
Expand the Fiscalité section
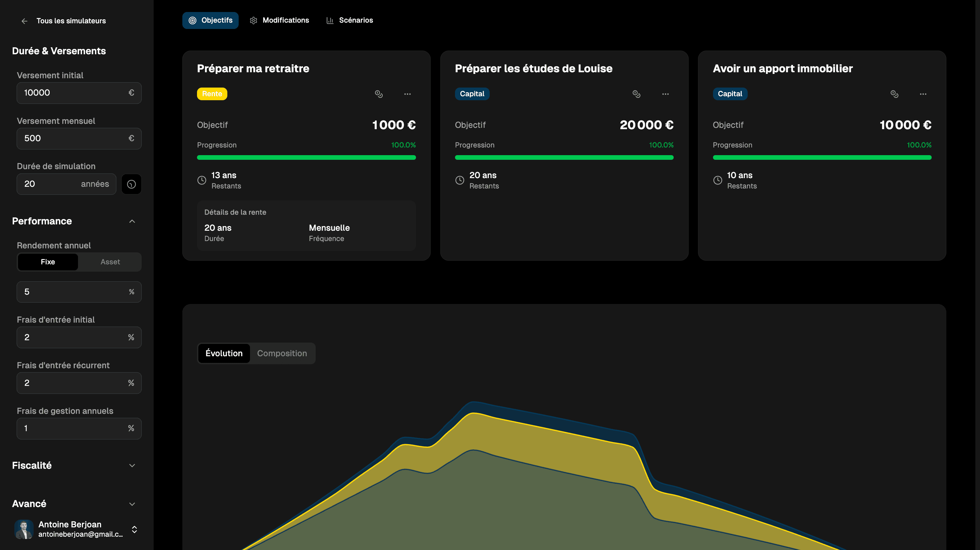132,465
